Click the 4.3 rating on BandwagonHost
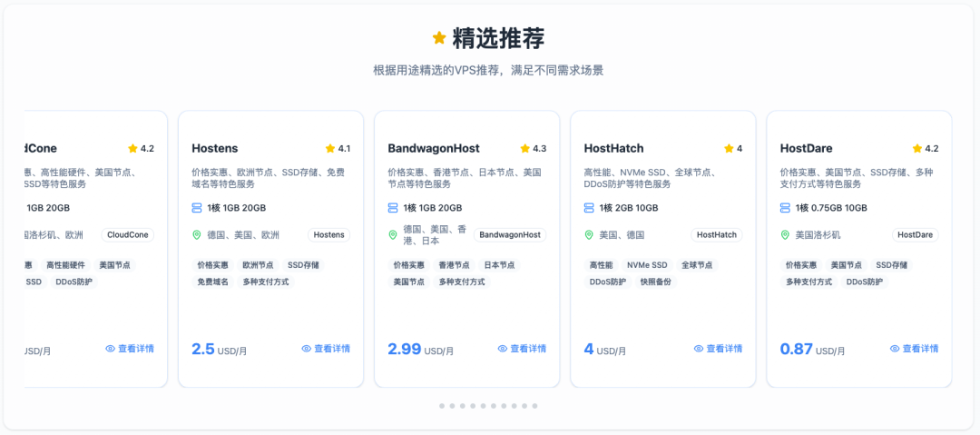The width and height of the screenshot is (980, 435). (x=540, y=148)
